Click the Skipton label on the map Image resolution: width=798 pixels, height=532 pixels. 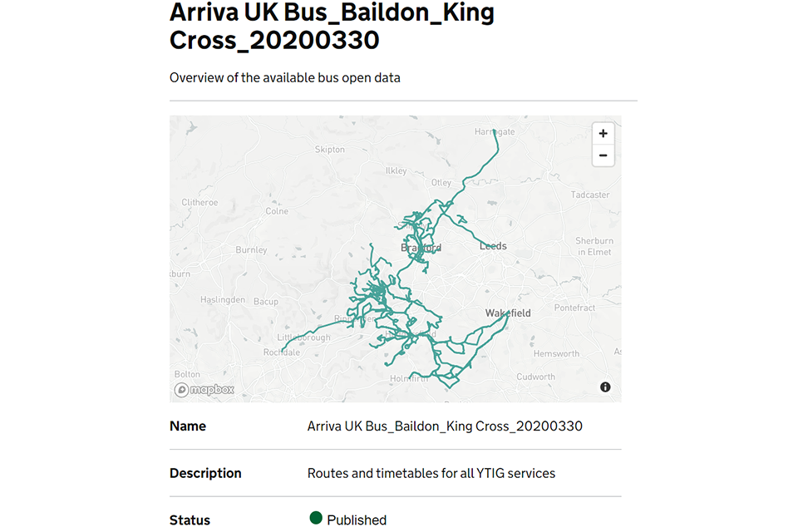(329, 150)
